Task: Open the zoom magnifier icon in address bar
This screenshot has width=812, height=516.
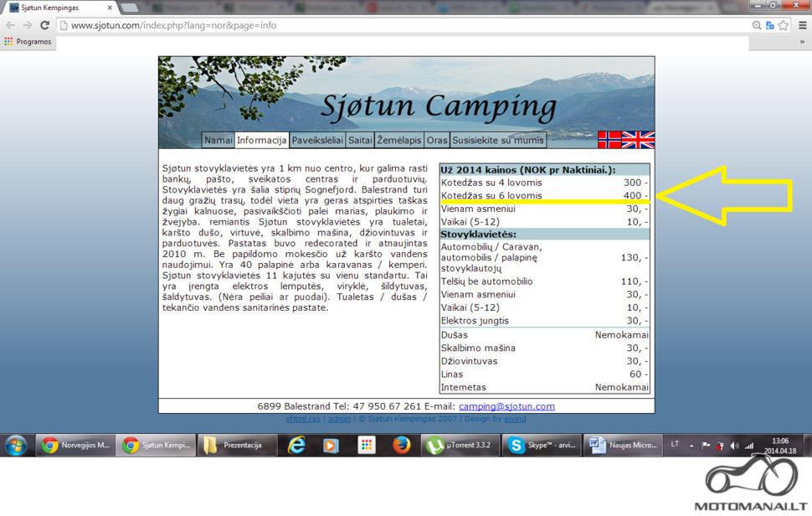Action: point(757,25)
